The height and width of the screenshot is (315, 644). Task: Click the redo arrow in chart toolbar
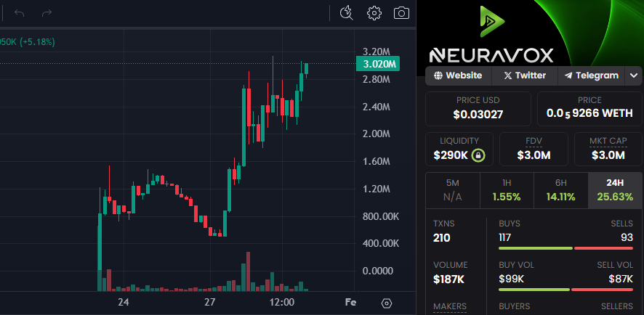point(47,13)
